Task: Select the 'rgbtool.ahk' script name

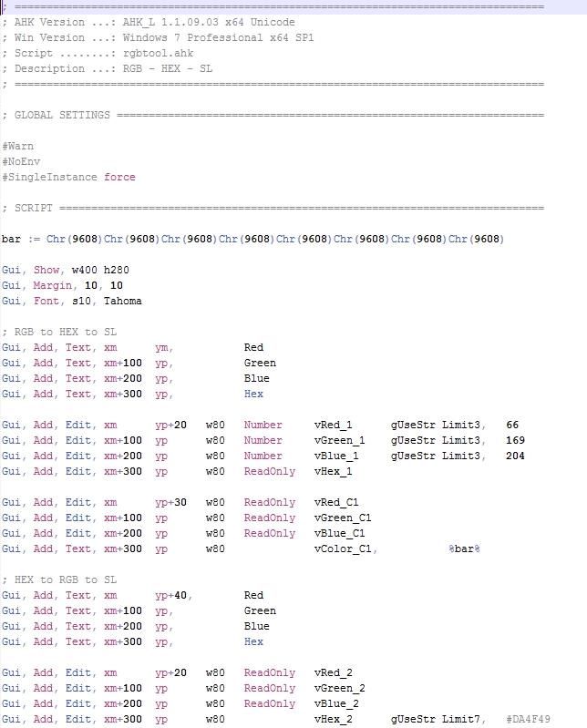Action: (158, 54)
